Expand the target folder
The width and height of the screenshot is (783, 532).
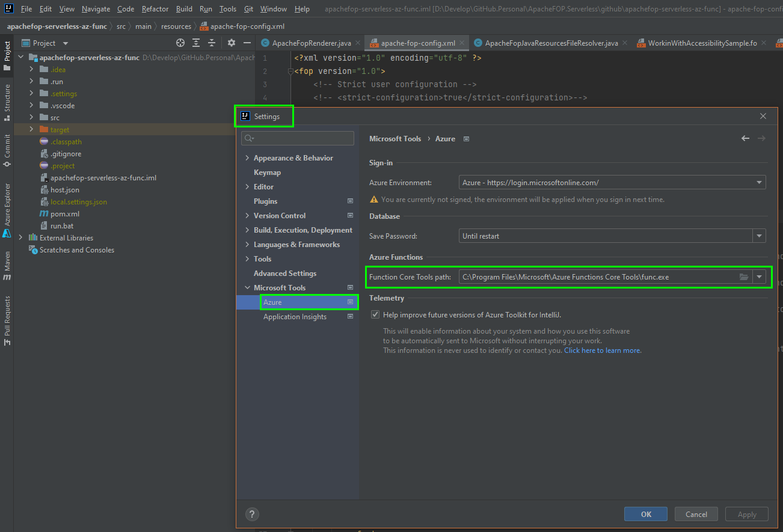click(x=31, y=130)
